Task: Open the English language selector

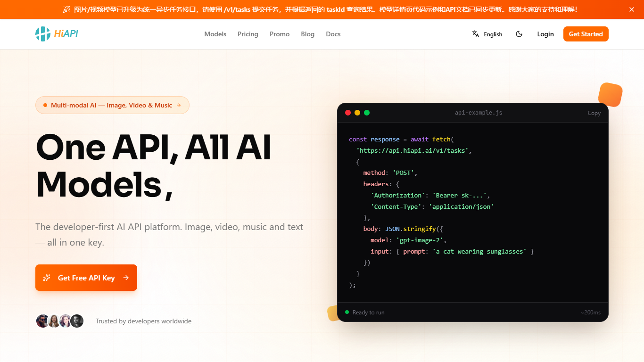Action: tap(487, 34)
